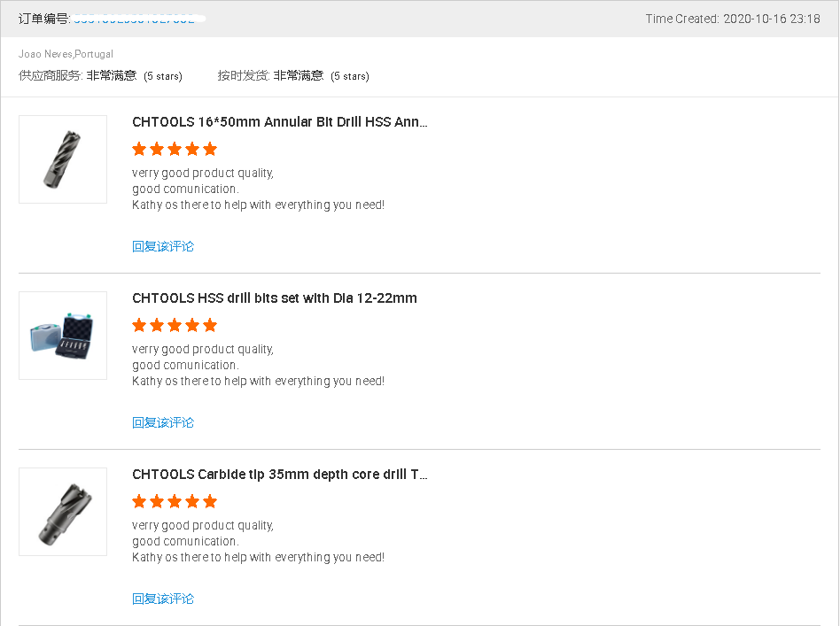
Task: Click the third star of HSS set rating
Action: click(x=175, y=325)
